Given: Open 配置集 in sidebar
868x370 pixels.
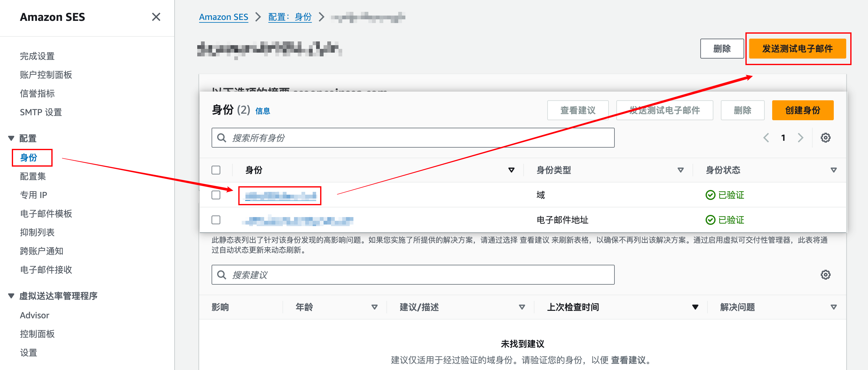Looking at the screenshot, I should 33,176.
